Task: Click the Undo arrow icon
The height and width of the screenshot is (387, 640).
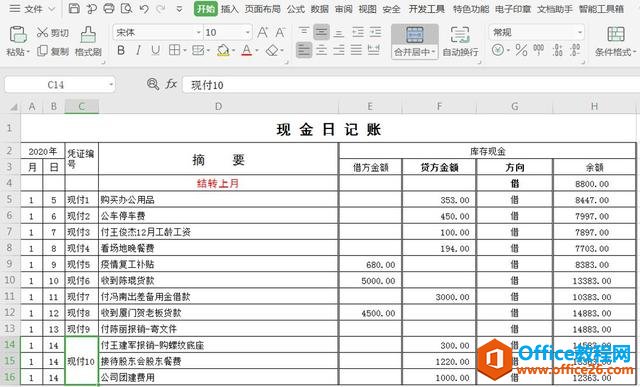Action: click(144, 9)
